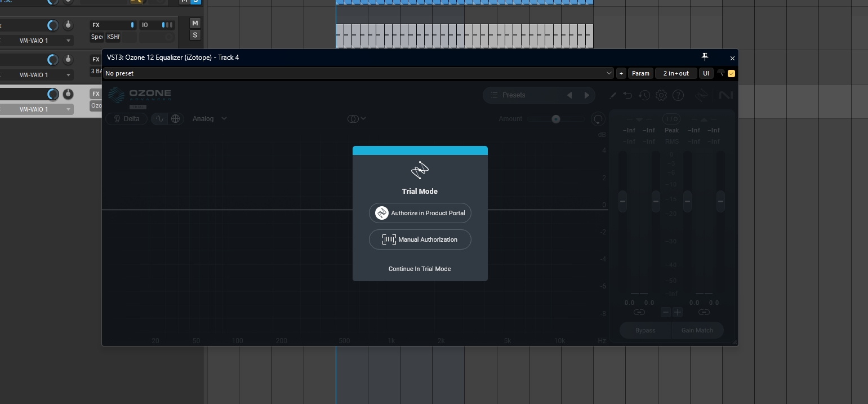Open the Ozo plugin slot on the selected track

pos(96,106)
